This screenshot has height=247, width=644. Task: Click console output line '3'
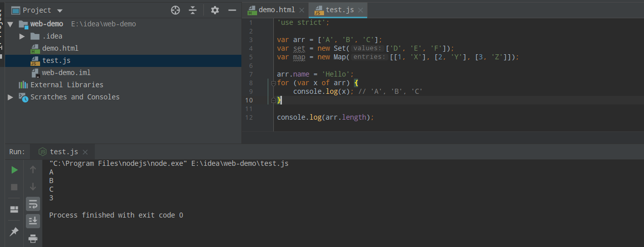[x=51, y=198]
